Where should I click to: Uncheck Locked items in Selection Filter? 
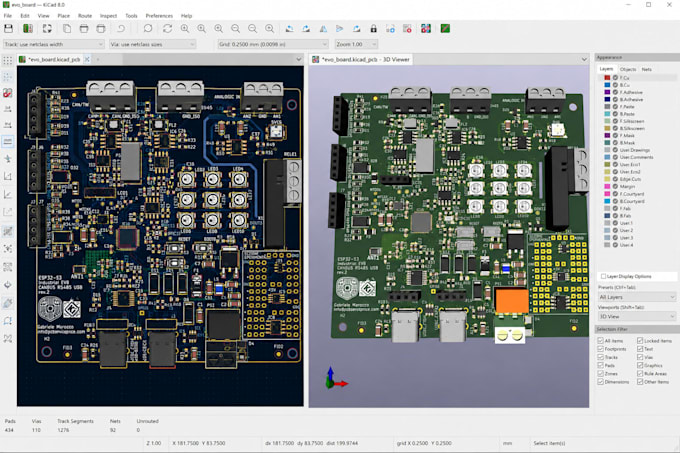(640, 341)
